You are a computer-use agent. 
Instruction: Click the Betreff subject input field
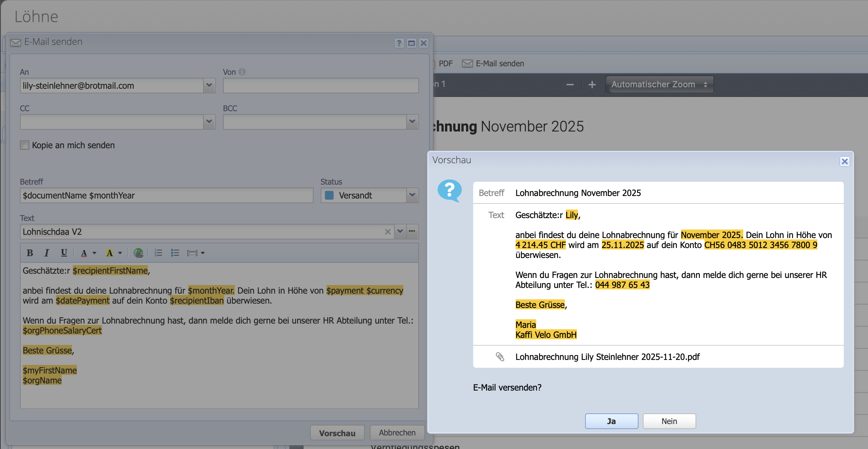[166, 195]
